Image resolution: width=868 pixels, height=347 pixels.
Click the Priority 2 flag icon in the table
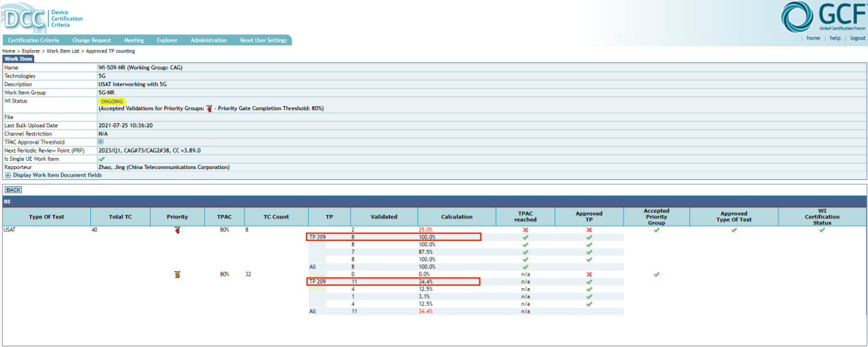177,274
